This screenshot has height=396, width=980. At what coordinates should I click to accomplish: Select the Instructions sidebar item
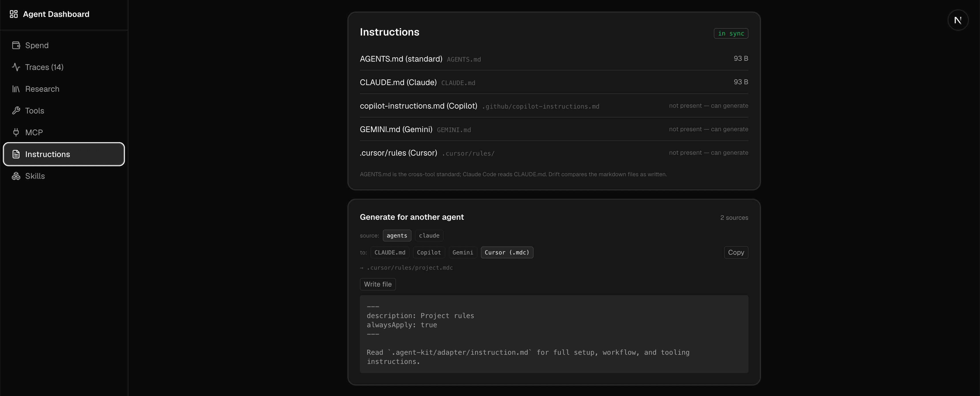(64, 154)
